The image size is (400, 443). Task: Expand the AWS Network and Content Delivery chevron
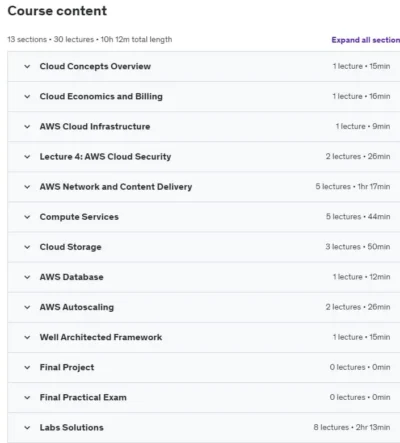(x=27, y=187)
